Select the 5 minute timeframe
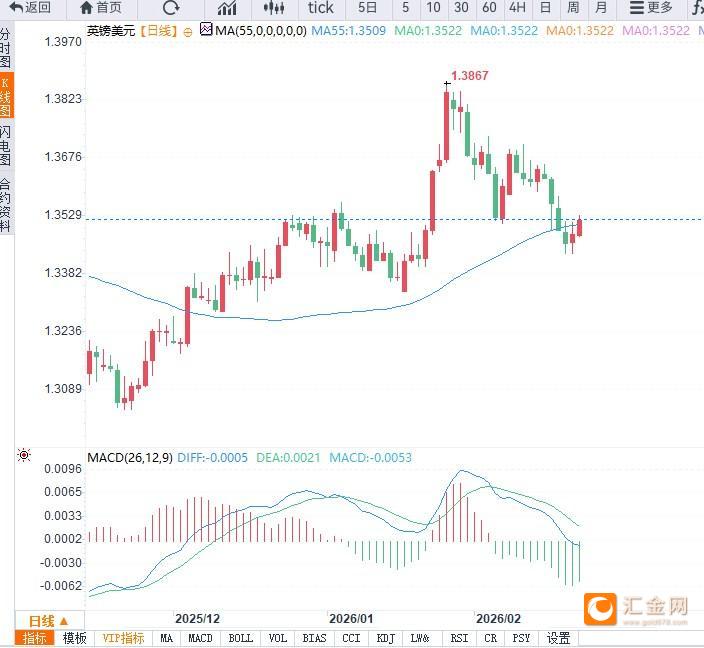 point(405,8)
